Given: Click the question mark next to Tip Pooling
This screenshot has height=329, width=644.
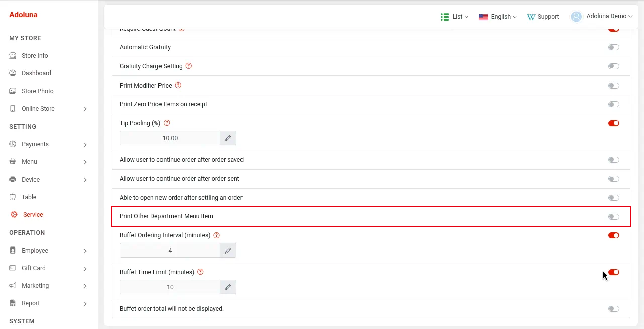Looking at the screenshot, I should (167, 123).
